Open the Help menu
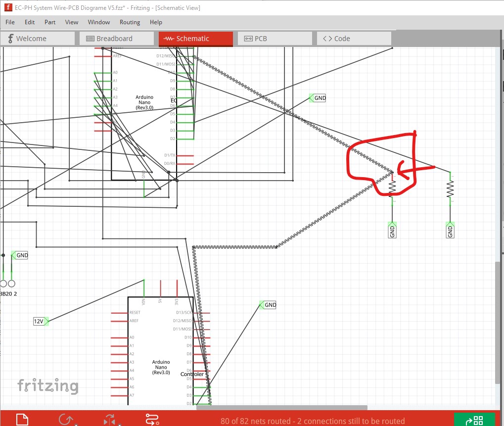This screenshot has height=426, width=504. pos(156,22)
